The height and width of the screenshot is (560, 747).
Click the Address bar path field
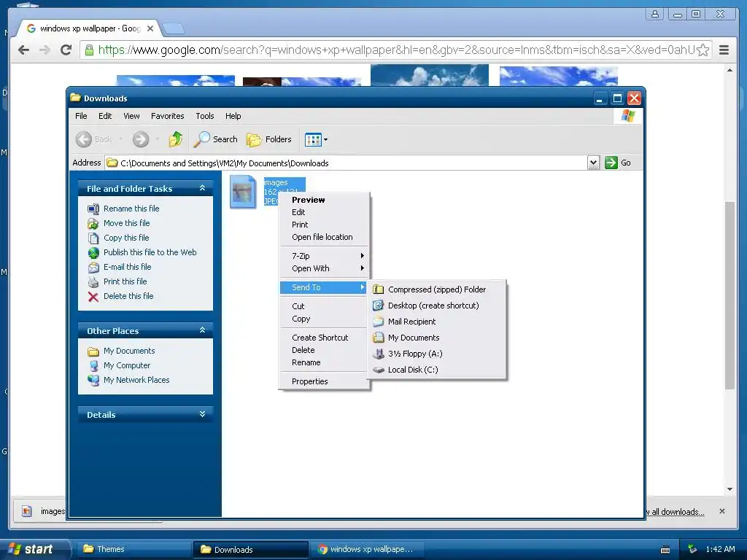[x=347, y=163]
